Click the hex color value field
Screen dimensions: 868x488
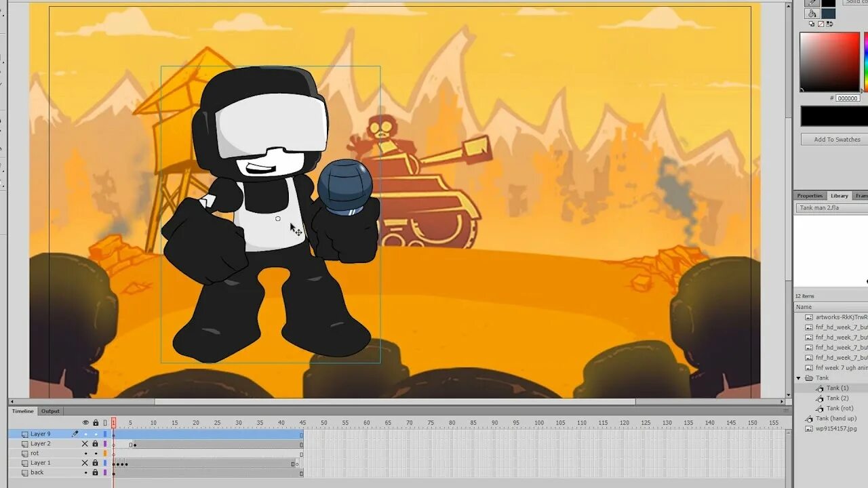848,98
